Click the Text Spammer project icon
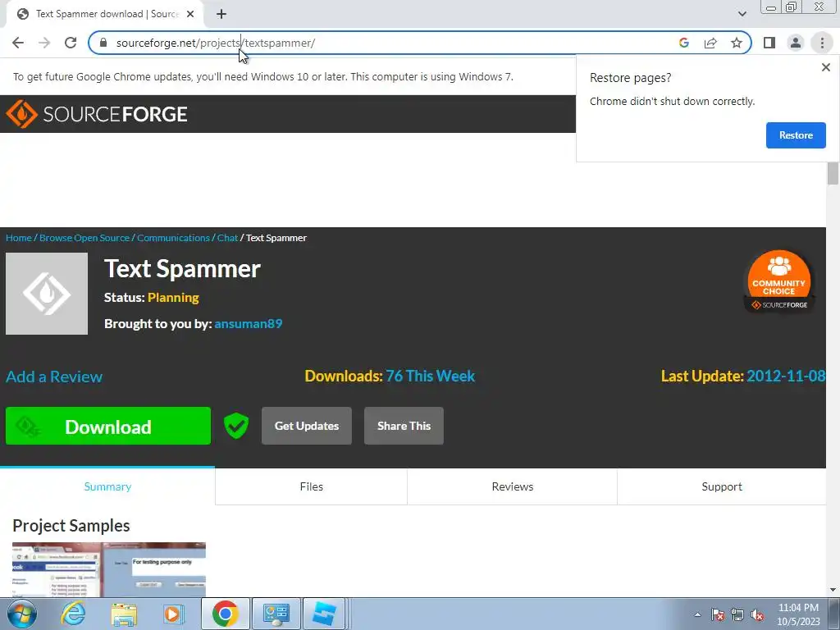Image resolution: width=840 pixels, height=630 pixels. coord(47,294)
